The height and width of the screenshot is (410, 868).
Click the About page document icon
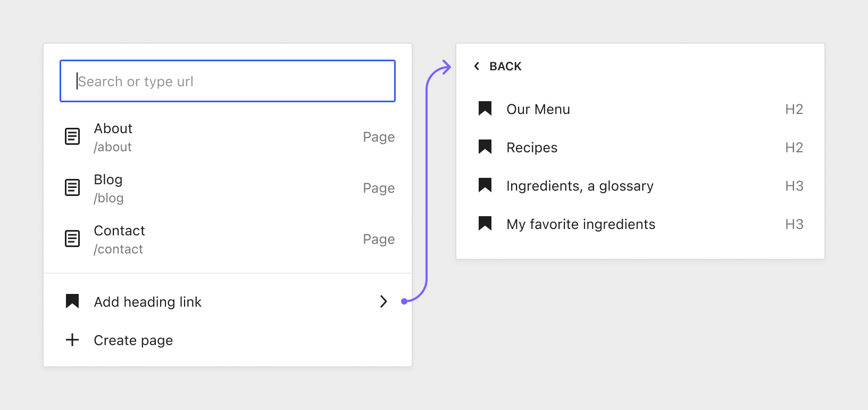[72, 136]
